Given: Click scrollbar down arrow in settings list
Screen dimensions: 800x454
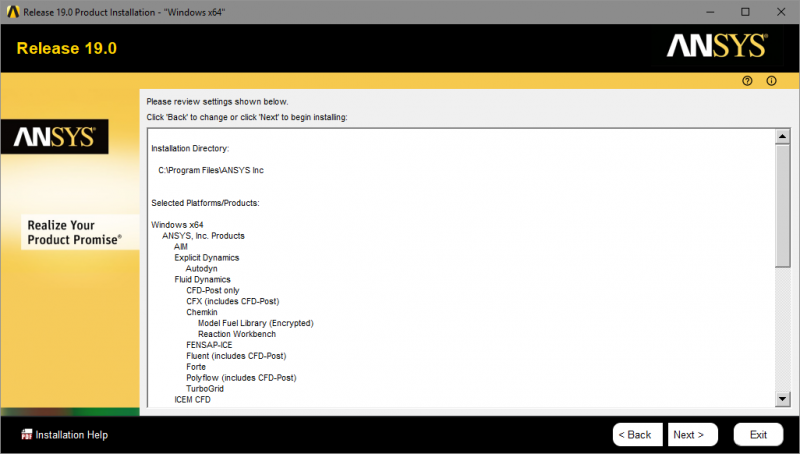Looking at the screenshot, I should (782, 400).
